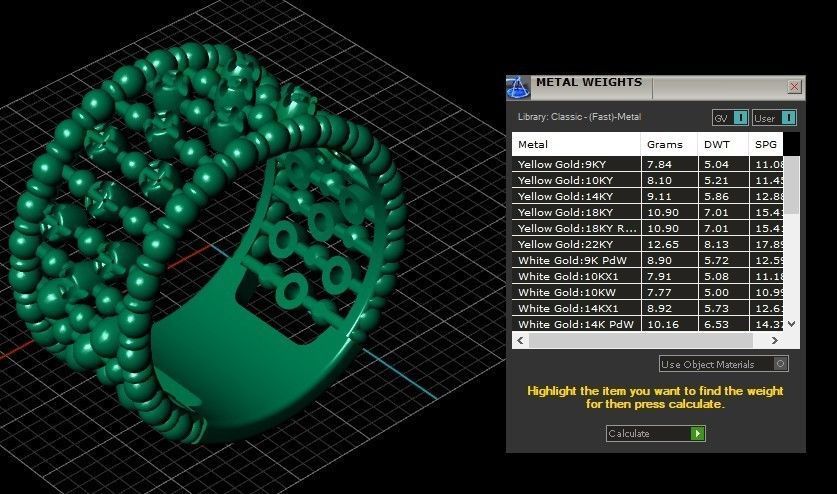Select the Yellow Gold:18KY R... row

click(648, 228)
